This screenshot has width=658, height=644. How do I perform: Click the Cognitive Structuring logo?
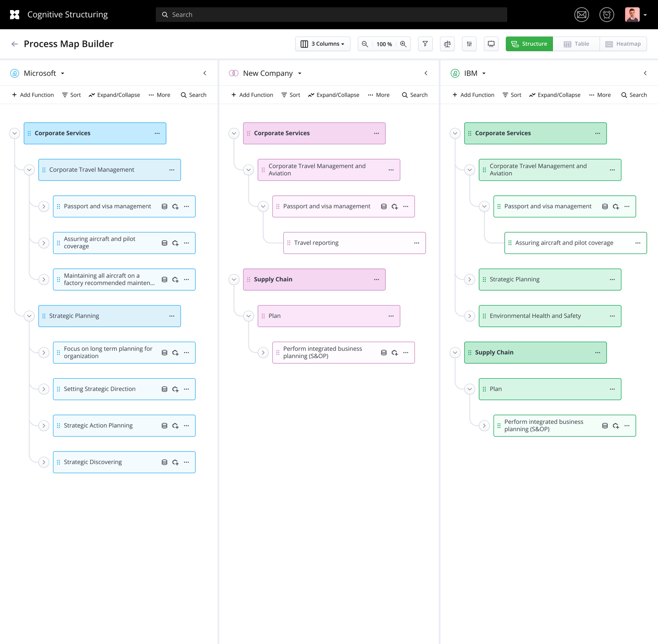point(15,15)
